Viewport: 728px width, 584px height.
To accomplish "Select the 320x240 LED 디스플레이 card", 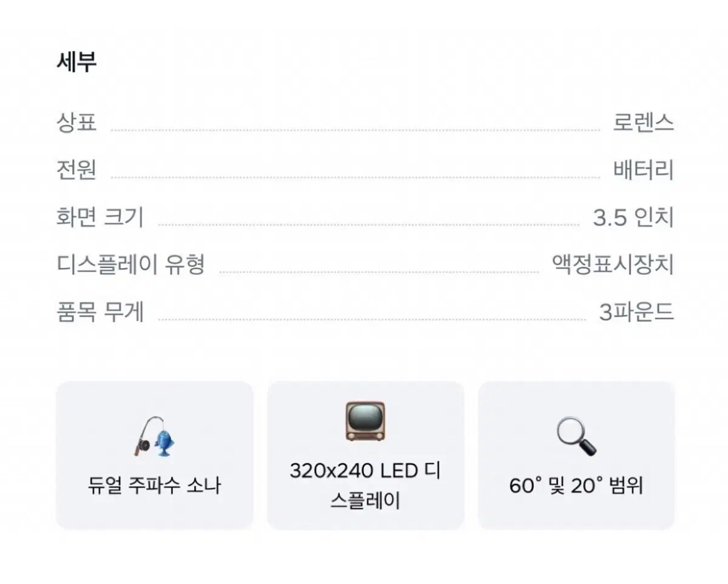I will [x=365, y=455].
